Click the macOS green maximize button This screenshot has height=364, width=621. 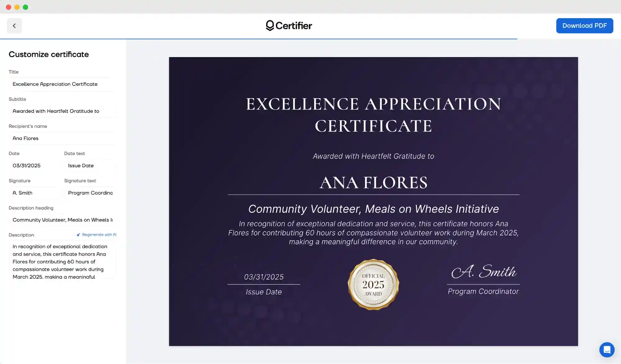coord(25,7)
